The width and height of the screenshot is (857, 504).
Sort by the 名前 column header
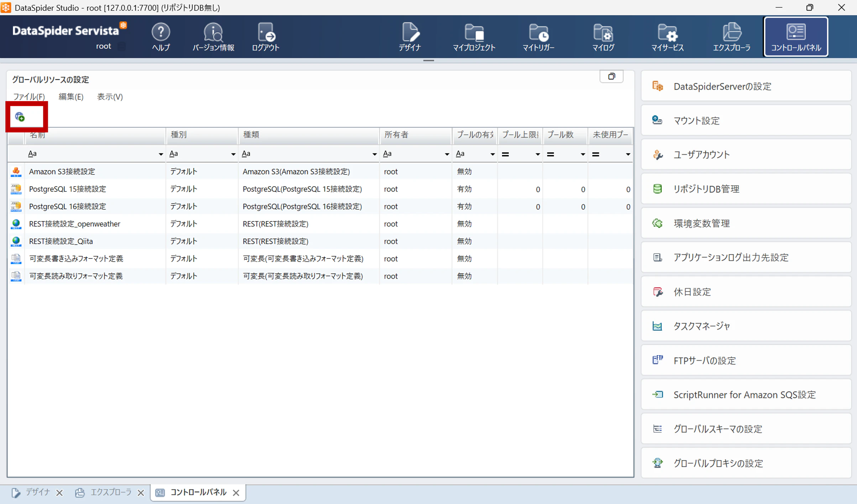point(95,135)
